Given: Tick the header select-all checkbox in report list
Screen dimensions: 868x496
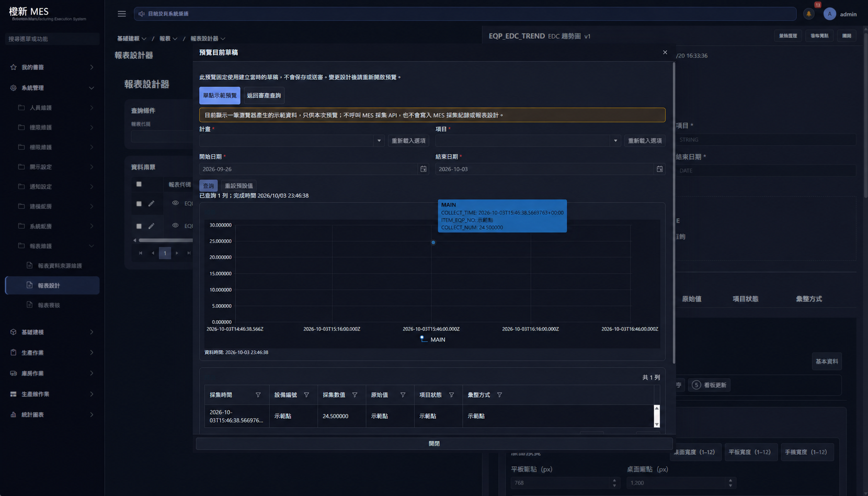Looking at the screenshot, I should pos(139,184).
